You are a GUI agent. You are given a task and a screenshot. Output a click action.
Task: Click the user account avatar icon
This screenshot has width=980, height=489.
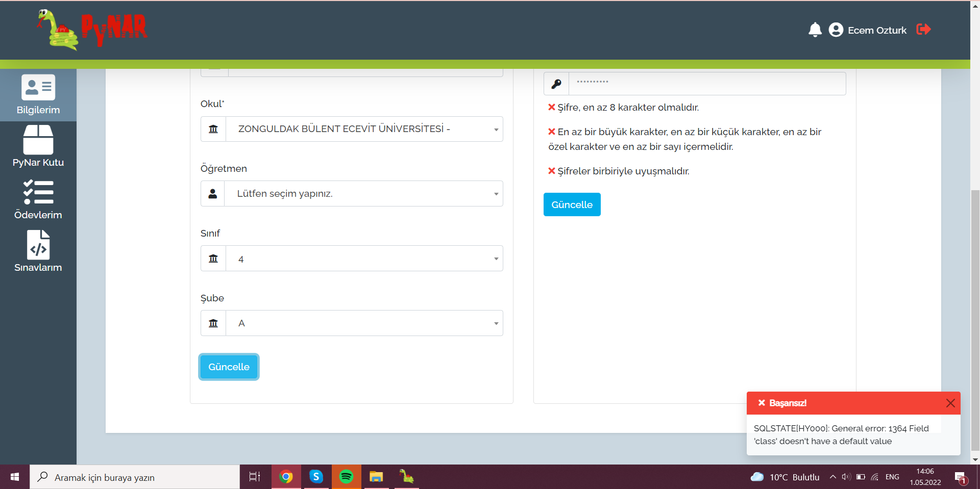835,30
